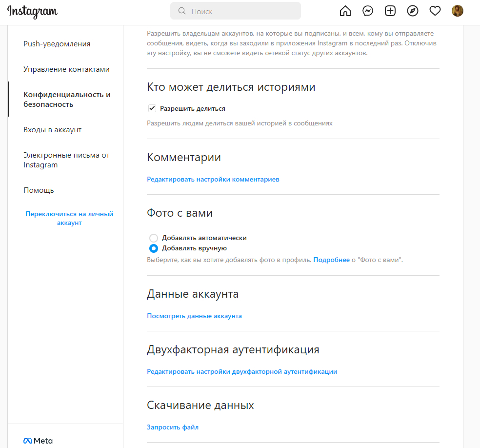Click Редактировать настройки комментариев link

click(x=213, y=179)
